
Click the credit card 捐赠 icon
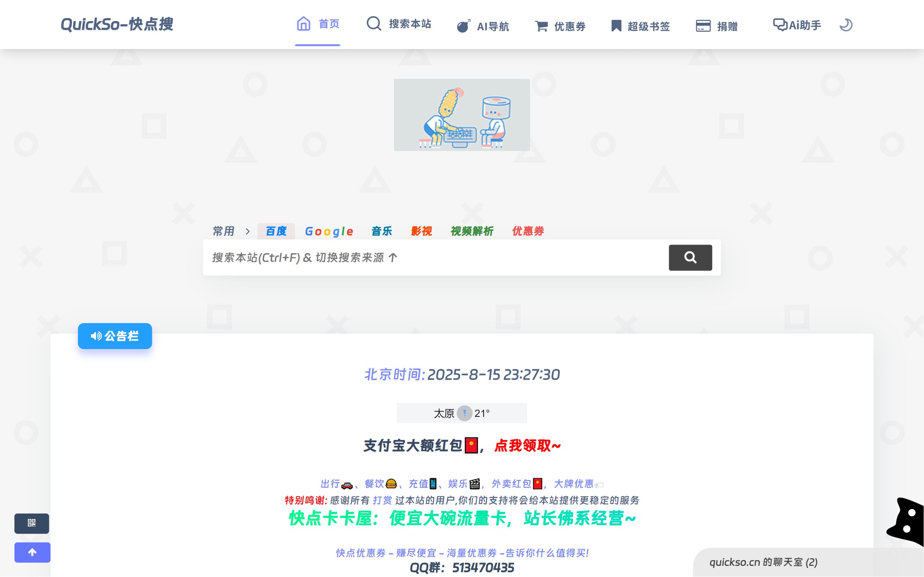coord(703,26)
